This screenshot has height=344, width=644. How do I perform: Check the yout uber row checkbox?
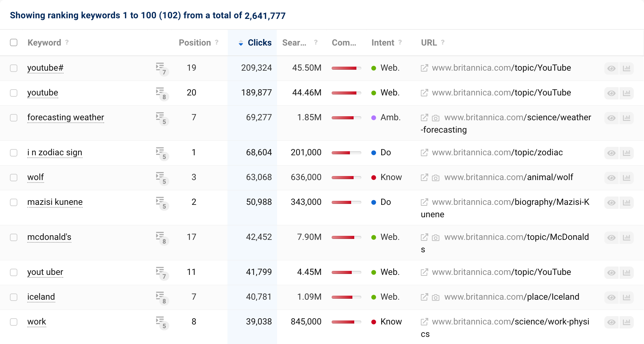click(14, 272)
